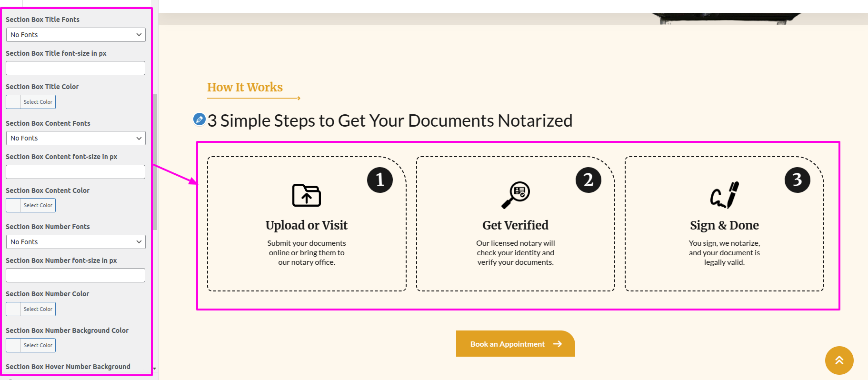Click the upload folder icon
The height and width of the screenshot is (380, 868).
(306, 195)
